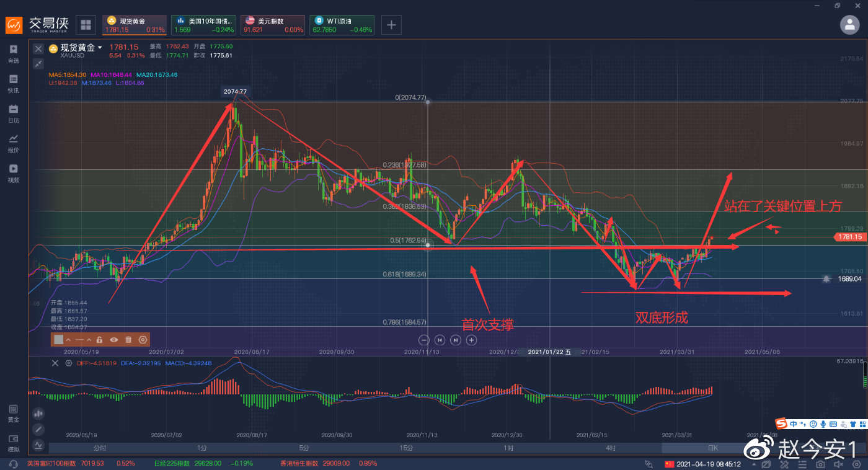
Task: Toggle sound mute speaker icon
Action: click(x=838, y=464)
